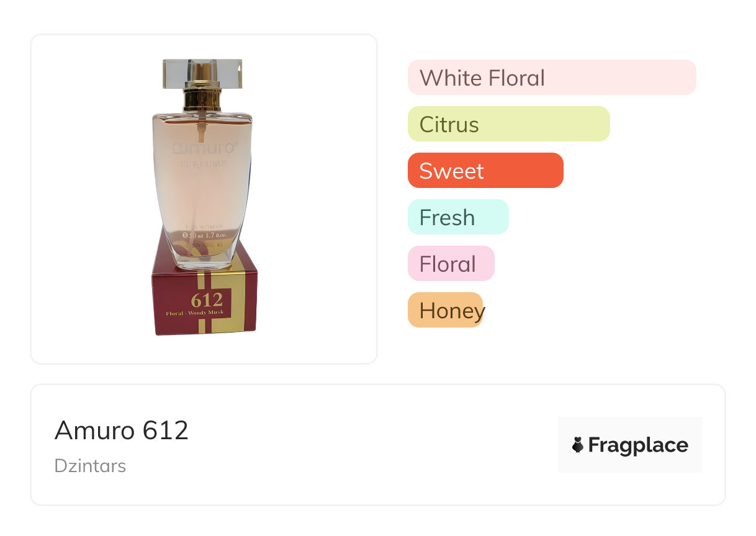The height and width of the screenshot is (536, 756).
Task: Click the gold spray nozzle collar
Action: click(202, 99)
